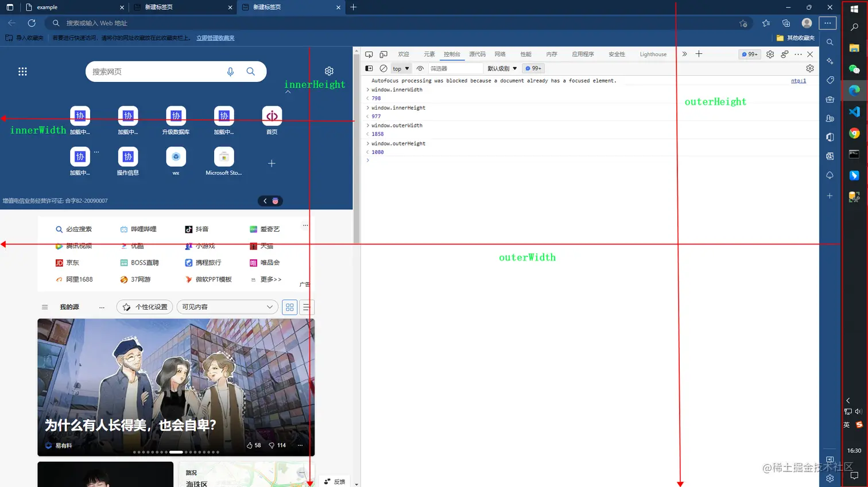This screenshot has height=487, width=868.
Task: Open console settings gear
Action: [x=810, y=68]
